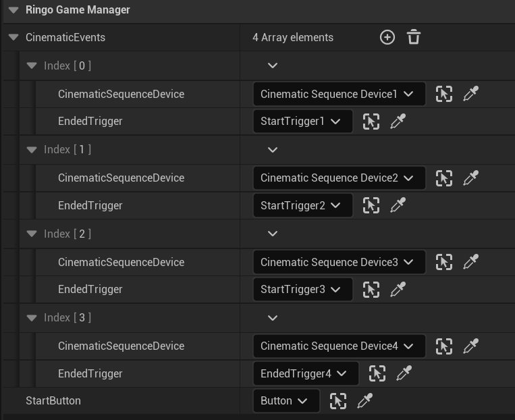Click eyedropper next to StartTrigger1
Viewport: 515px width, 420px height.
[x=398, y=122]
